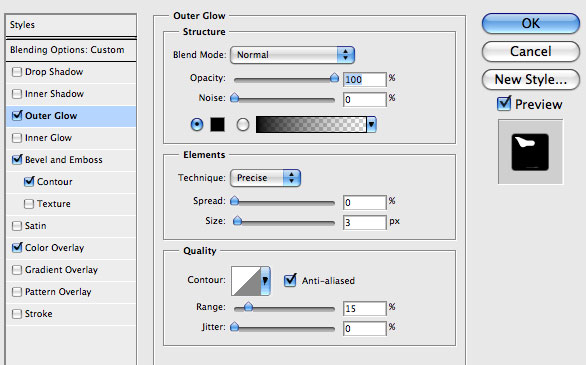Viewport: 586px width, 365px height.
Task: Enable the Drop Shadow checkbox
Action: click(17, 72)
